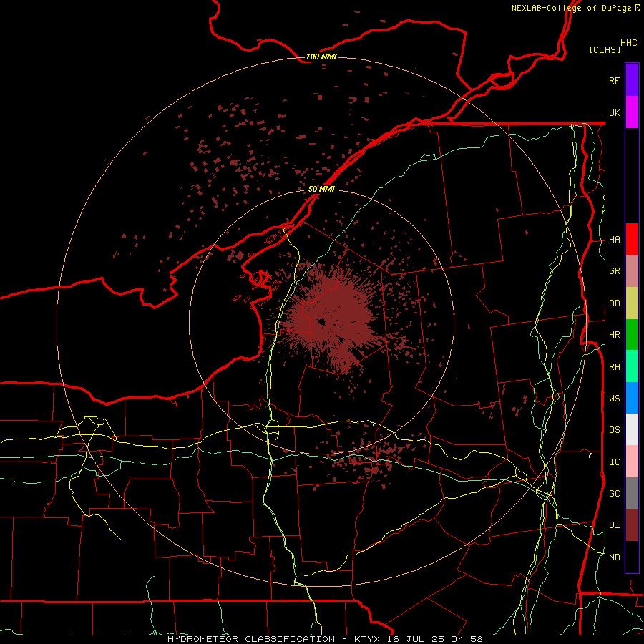The width and height of the screenshot is (644, 644).
Task: Click the DS white legend swatch
Action: tap(632, 429)
